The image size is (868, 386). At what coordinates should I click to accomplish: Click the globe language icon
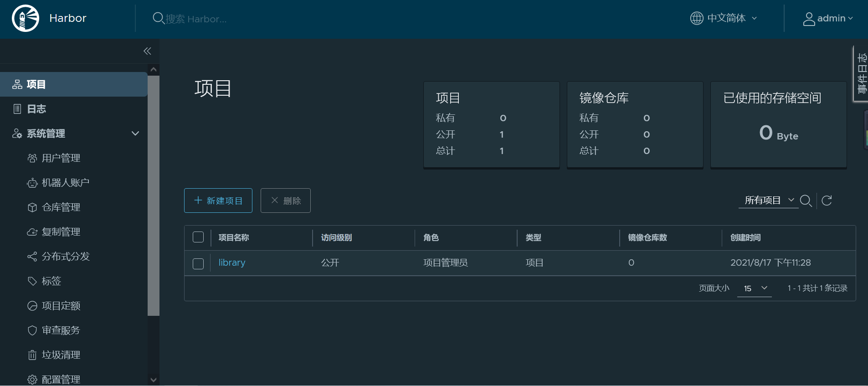(697, 18)
